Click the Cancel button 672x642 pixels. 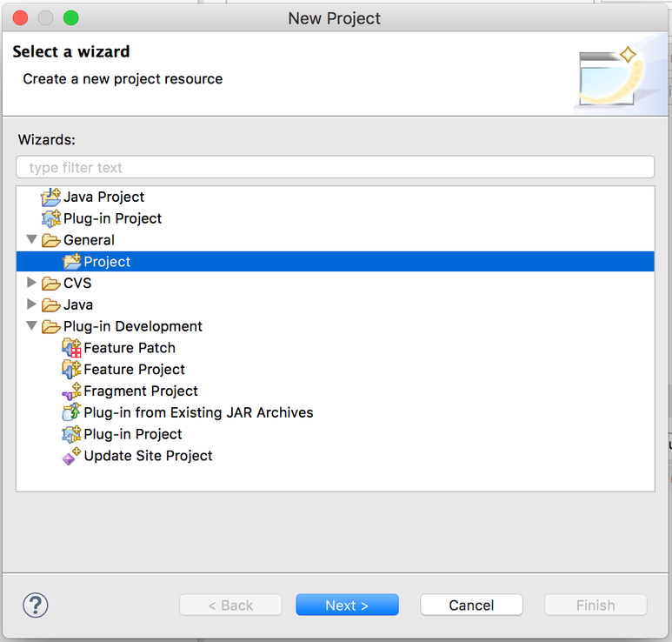point(471,605)
